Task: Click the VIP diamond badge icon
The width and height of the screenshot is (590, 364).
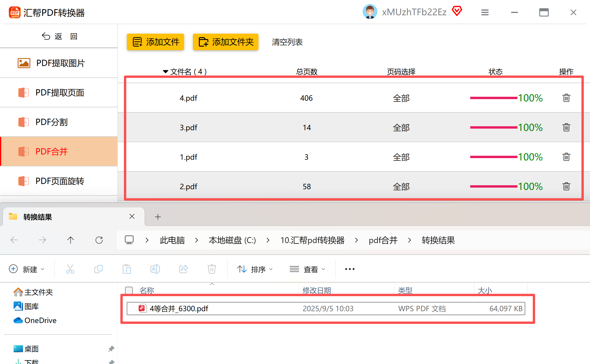Action: coord(457,12)
